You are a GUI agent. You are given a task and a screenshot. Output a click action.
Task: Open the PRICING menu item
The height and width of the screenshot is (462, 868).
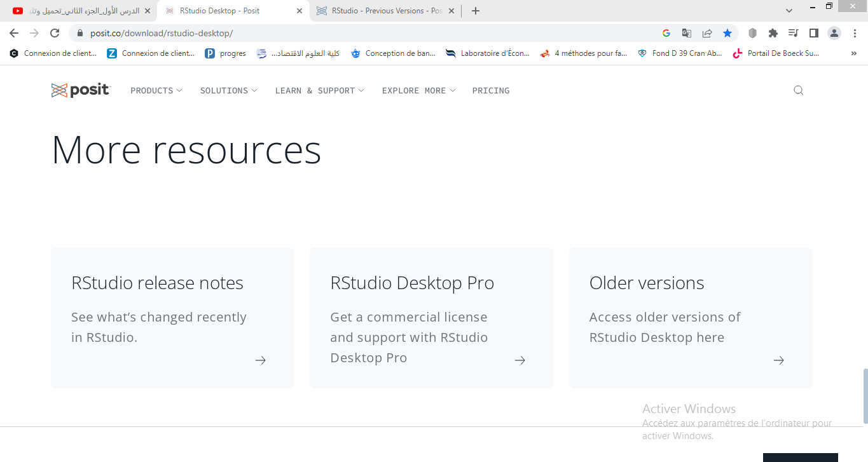click(490, 90)
